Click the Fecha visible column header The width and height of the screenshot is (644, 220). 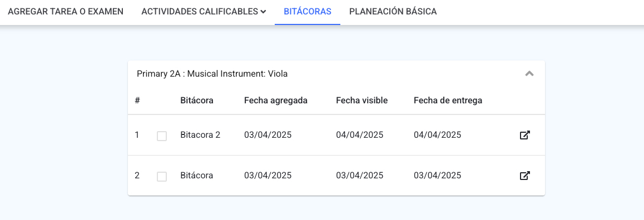tap(362, 101)
